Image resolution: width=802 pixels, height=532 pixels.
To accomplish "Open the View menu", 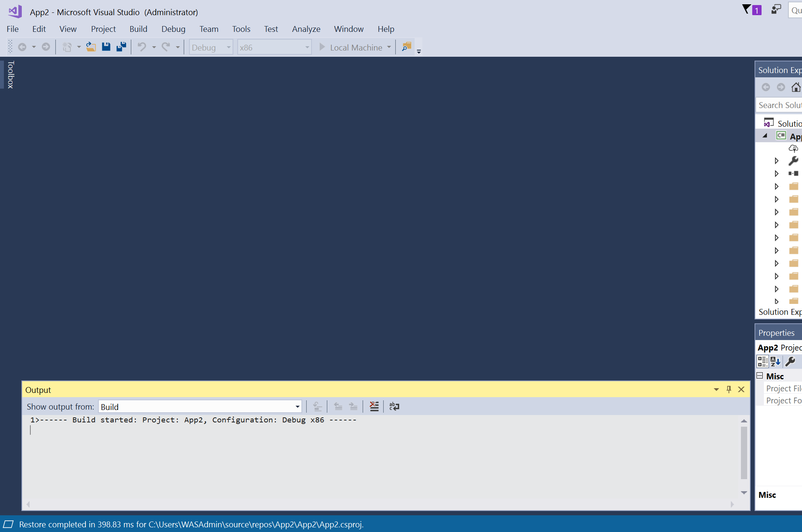I will 68,29.
